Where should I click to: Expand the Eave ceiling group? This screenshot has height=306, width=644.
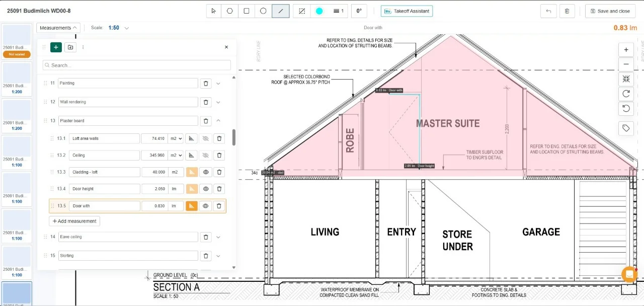218,237
